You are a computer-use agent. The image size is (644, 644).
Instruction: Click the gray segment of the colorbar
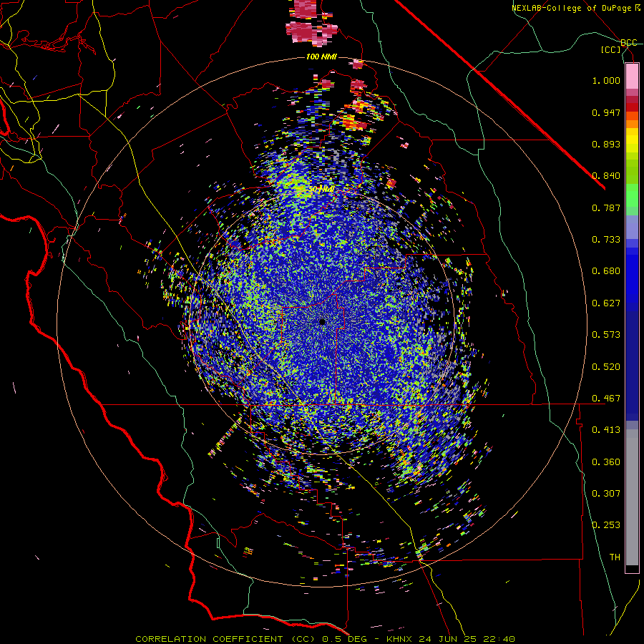click(x=632, y=497)
